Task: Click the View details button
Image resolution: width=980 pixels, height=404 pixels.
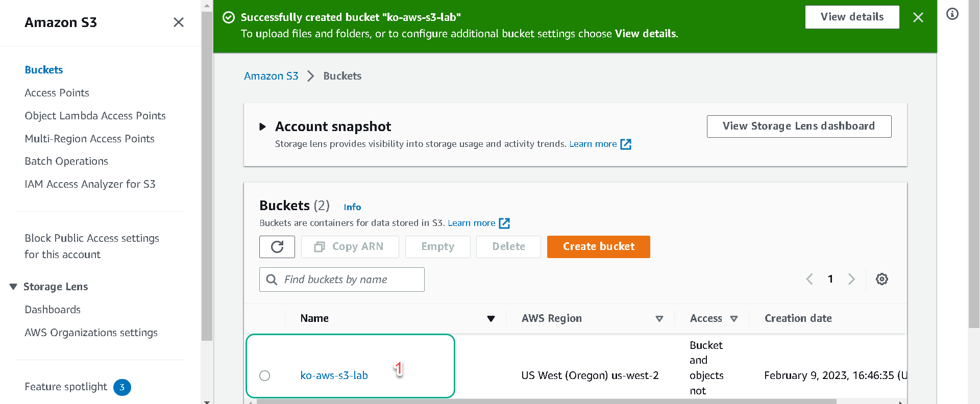Action: pos(852,17)
